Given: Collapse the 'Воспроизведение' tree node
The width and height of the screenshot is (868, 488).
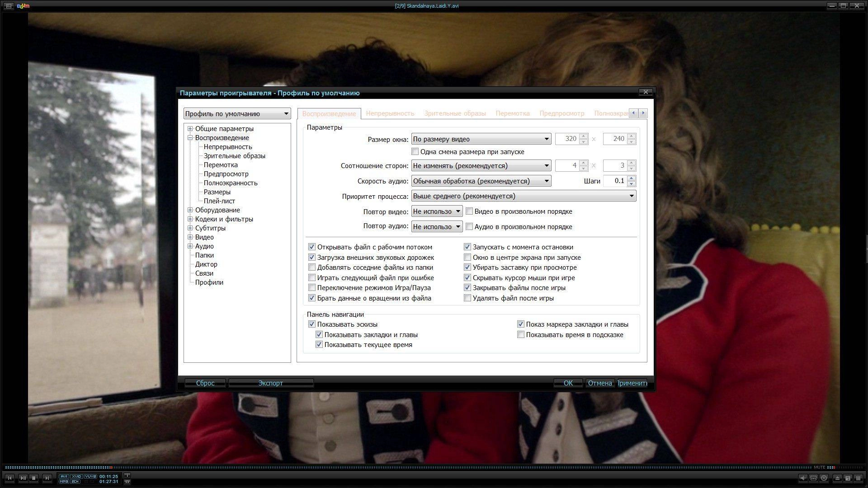Looking at the screenshot, I should (x=190, y=138).
